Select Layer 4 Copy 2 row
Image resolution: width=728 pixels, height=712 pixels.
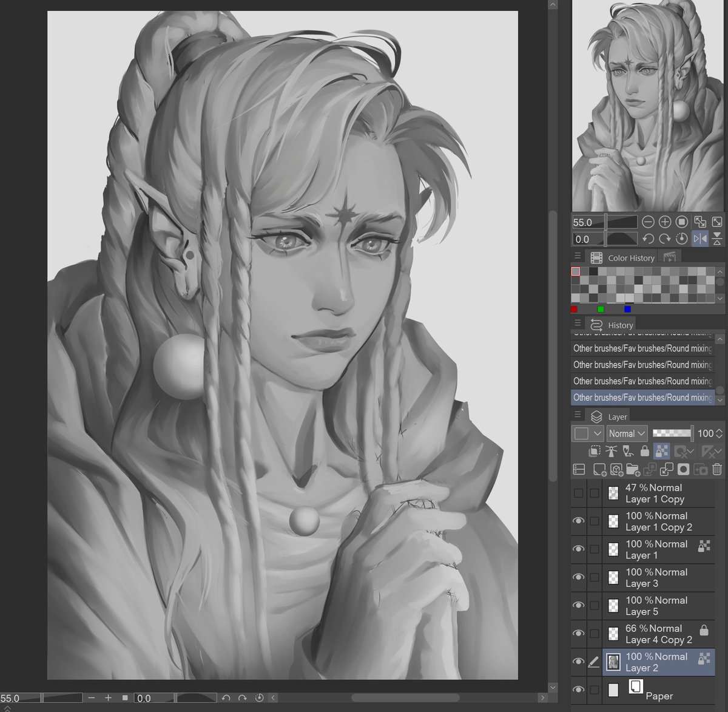pos(658,634)
